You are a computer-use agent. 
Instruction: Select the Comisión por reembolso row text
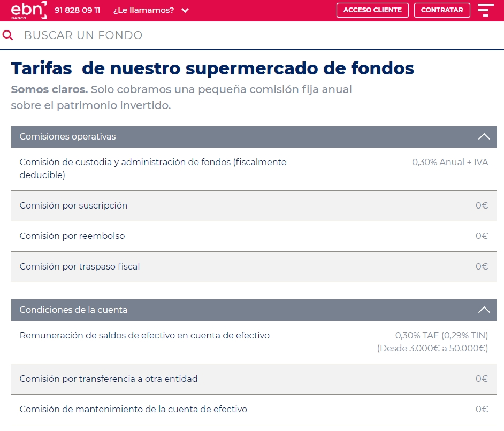72,236
